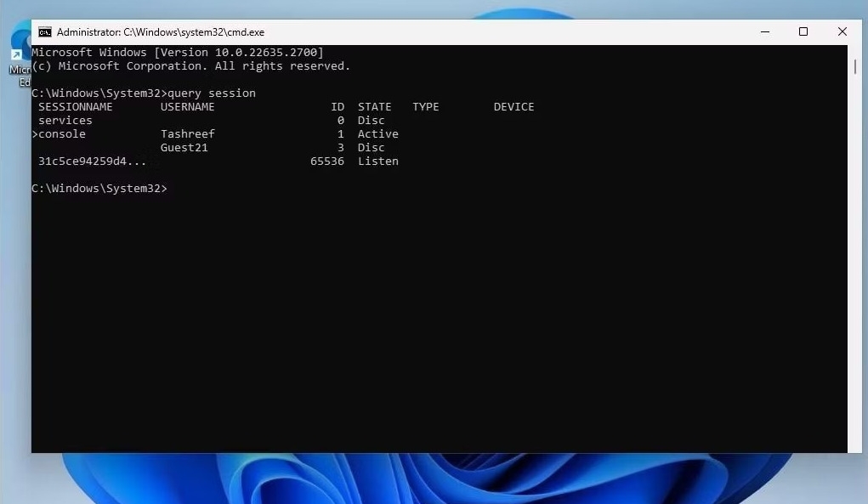Maximize the Command Prompt window
The width and height of the screenshot is (868, 504).
click(x=803, y=32)
